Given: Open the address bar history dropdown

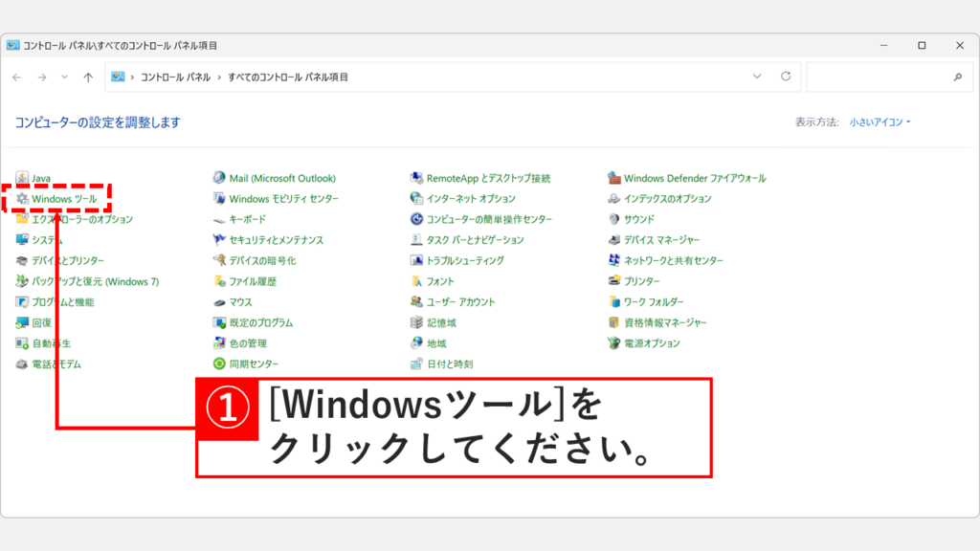Looking at the screenshot, I should pos(758,76).
